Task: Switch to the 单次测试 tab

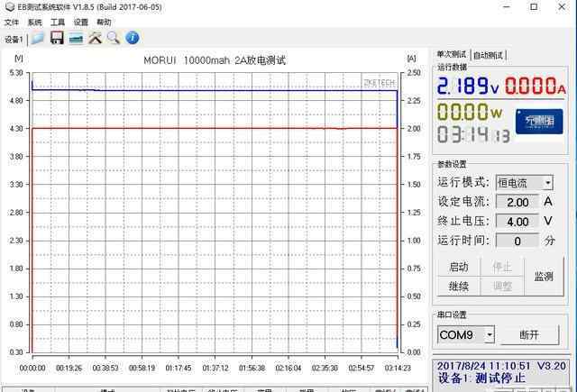Action: 452,54
